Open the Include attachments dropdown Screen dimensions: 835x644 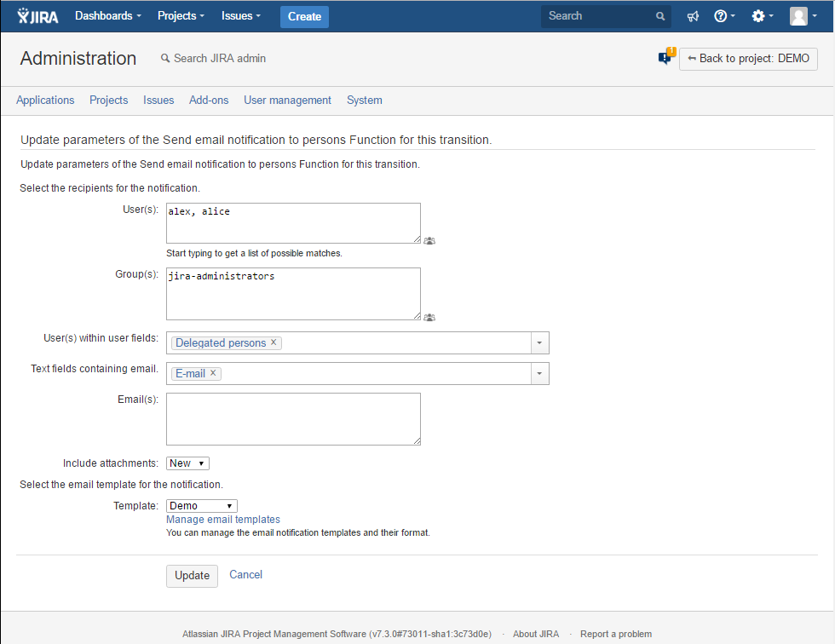[188, 463]
